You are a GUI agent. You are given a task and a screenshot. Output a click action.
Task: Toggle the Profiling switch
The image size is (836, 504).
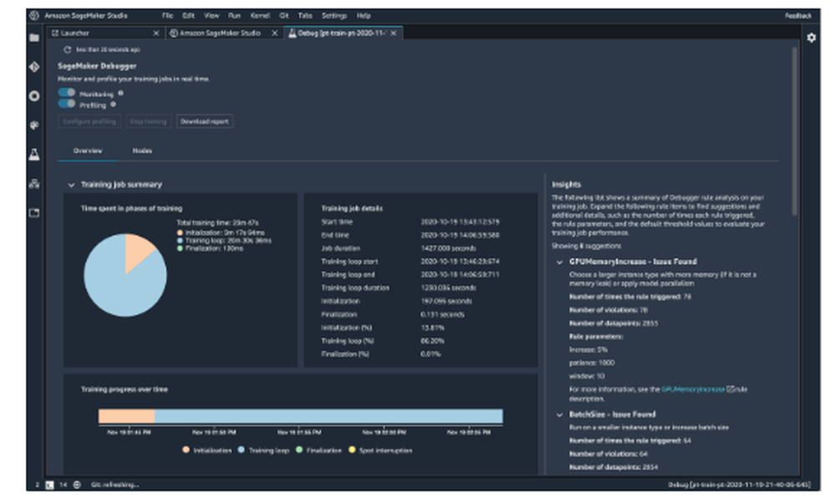point(67,104)
